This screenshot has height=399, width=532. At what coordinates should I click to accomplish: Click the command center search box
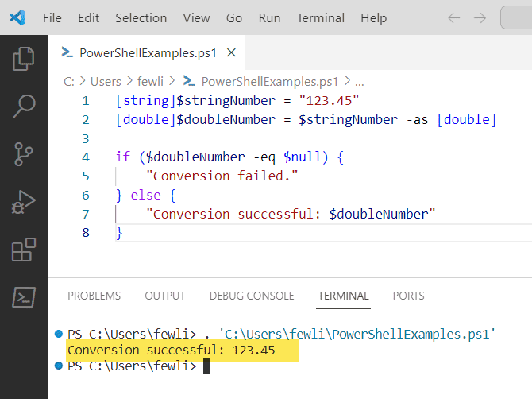[x=516, y=17]
